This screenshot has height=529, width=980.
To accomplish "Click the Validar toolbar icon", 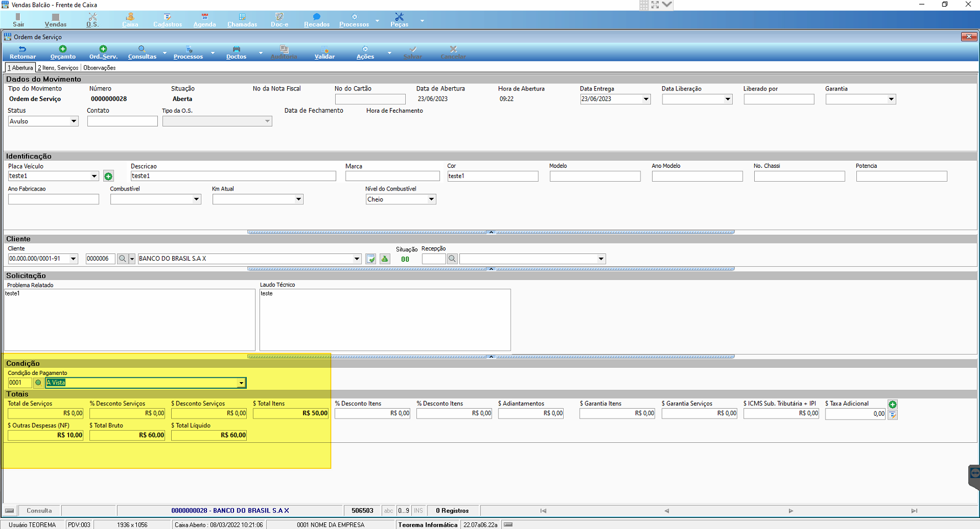I will coord(325,52).
